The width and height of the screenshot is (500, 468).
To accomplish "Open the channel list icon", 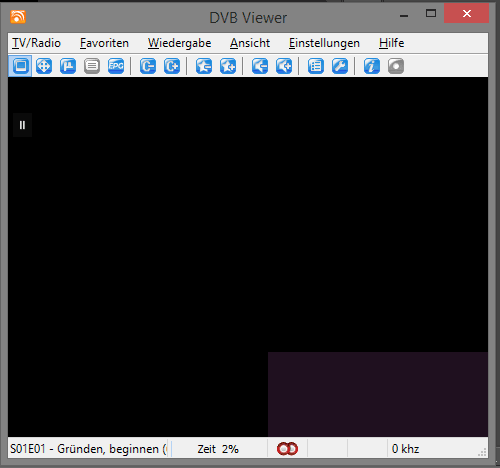I will [x=316, y=66].
